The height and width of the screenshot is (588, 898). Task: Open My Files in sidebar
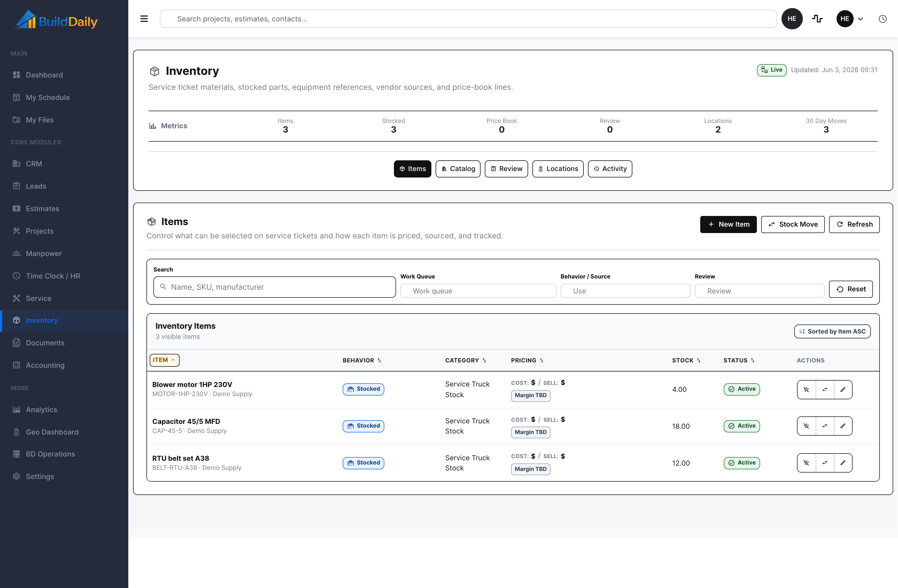point(64,120)
